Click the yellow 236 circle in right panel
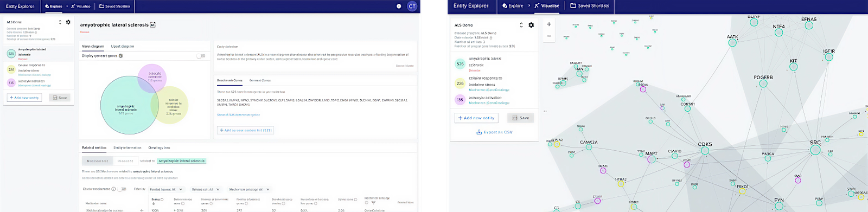The width and height of the screenshot is (868, 212). 460,83
